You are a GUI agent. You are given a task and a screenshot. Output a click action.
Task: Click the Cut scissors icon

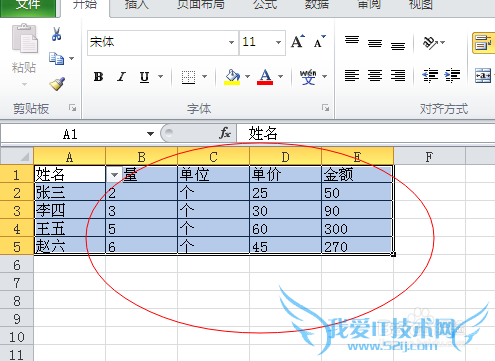(56, 34)
